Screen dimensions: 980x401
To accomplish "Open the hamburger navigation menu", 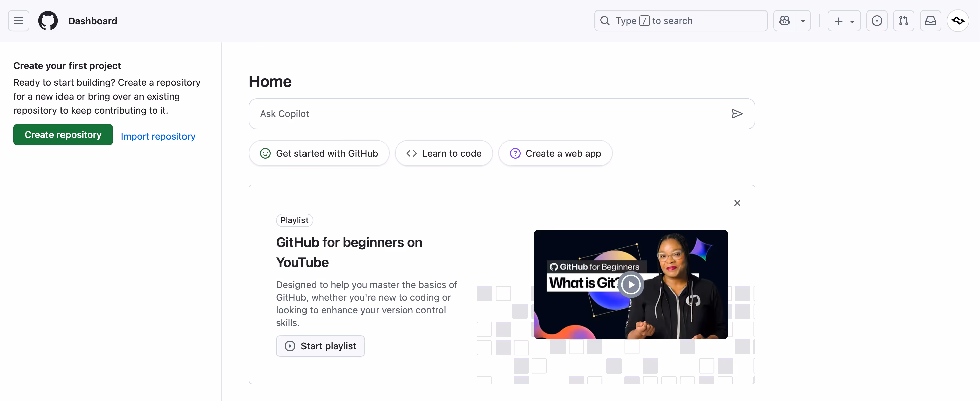I will click(x=19, y=21).
